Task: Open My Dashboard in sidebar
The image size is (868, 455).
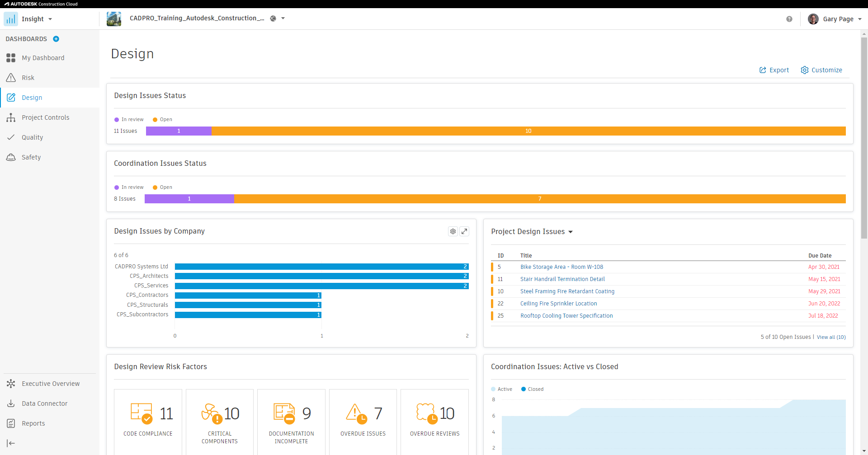Action: [50, 58]
